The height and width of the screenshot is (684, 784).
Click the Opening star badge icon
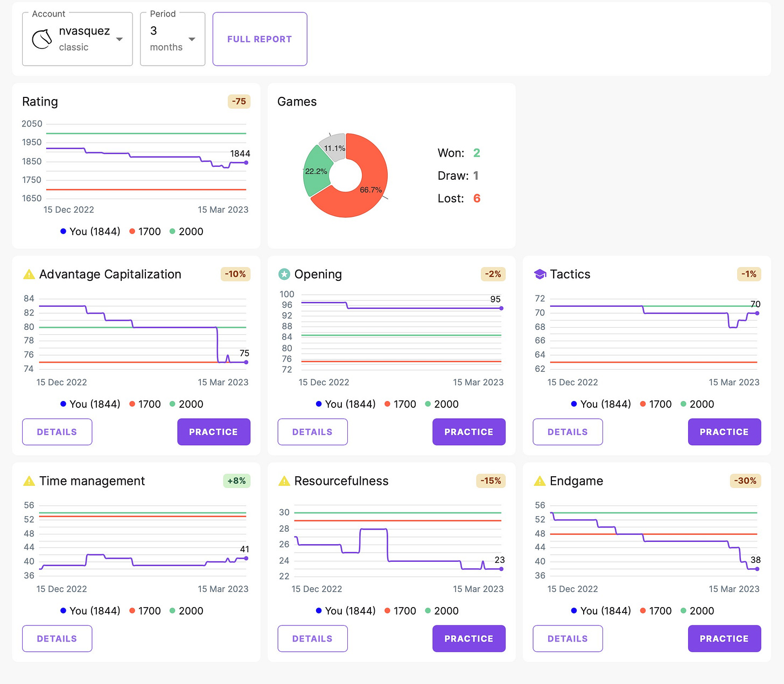284,274
